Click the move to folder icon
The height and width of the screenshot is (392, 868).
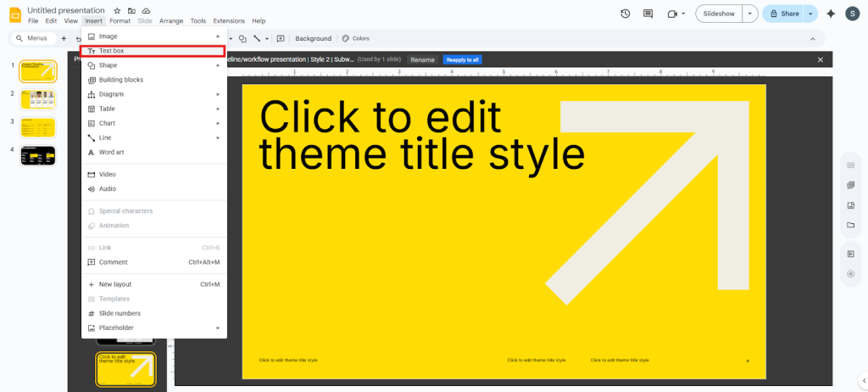[x=131, y=10]
